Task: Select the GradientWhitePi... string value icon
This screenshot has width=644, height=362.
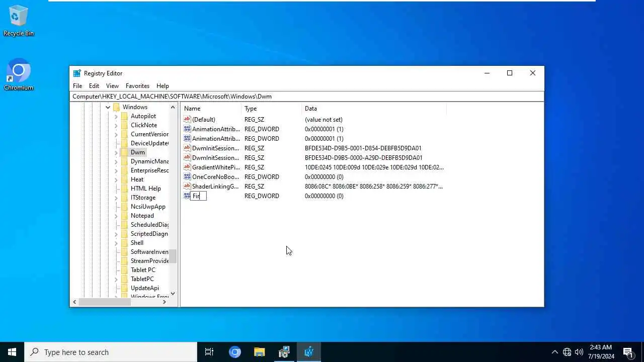Action: tap(187, 167)
